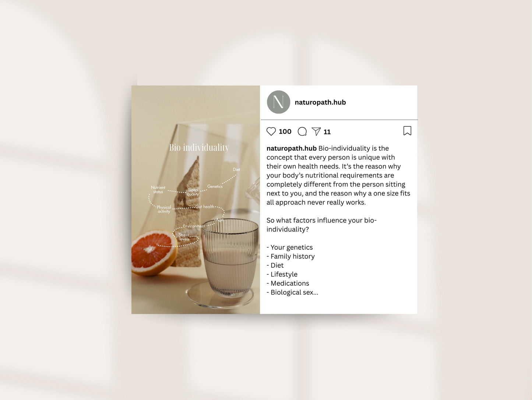View the 11 shares count

pyautogui.click(x=327, y=132)
